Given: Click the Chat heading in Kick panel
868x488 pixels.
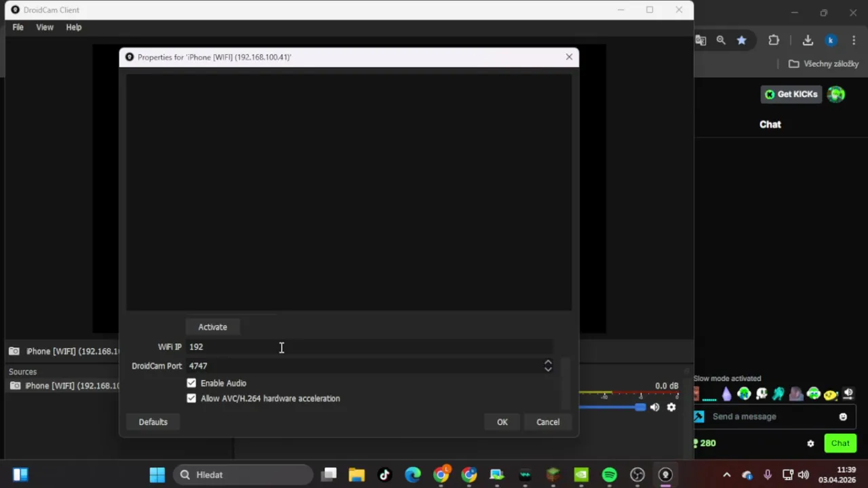Looking at the screenshot, I should (x=770, y=124).
